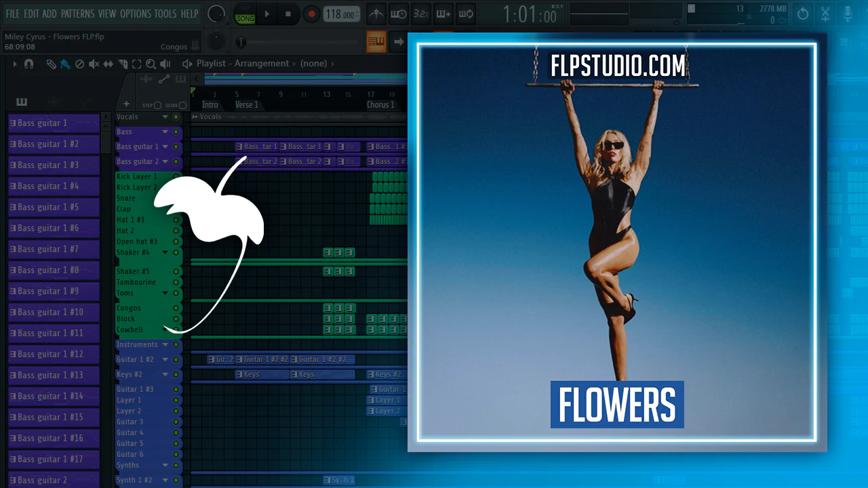Open the FILE menu

(13, 14)
